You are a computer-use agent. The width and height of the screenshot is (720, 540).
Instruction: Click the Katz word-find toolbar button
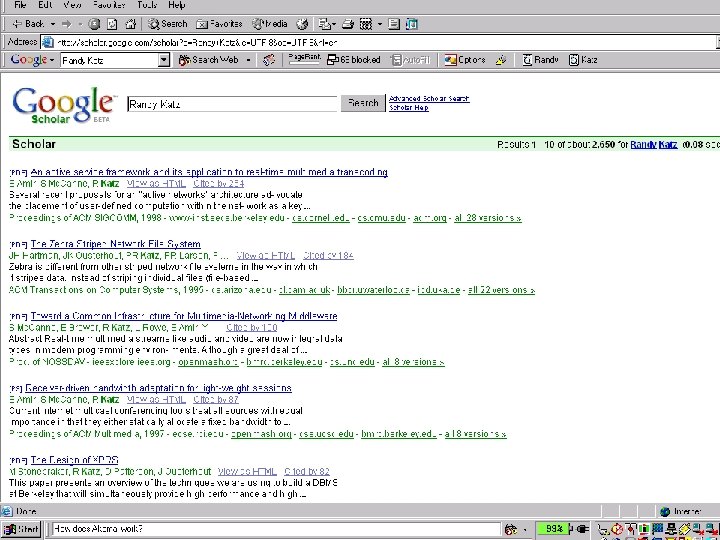coord(583,60)
